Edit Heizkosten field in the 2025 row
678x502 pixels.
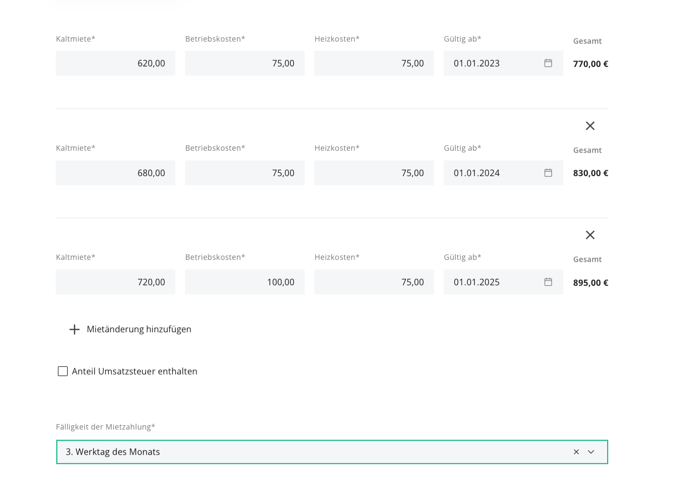point(374,282)
